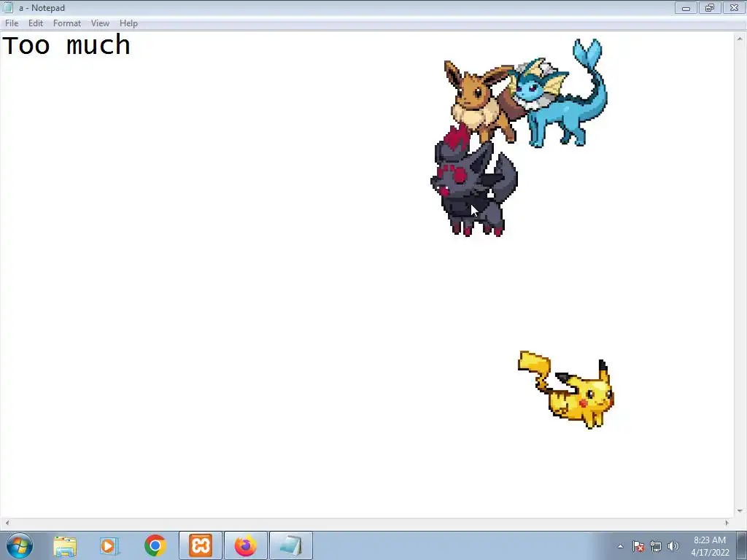Open the volume speaker icon
Screen dimensions: 747x560
(673, 546)
